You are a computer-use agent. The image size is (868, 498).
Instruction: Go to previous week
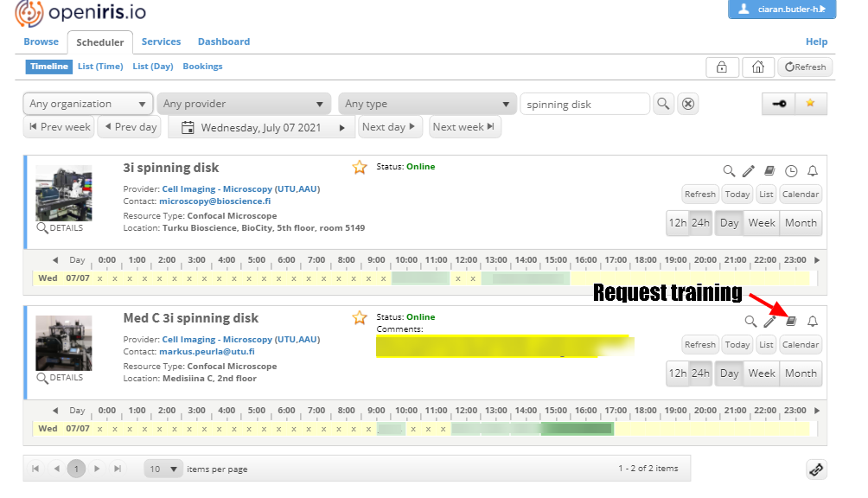[x=60, y=127]
